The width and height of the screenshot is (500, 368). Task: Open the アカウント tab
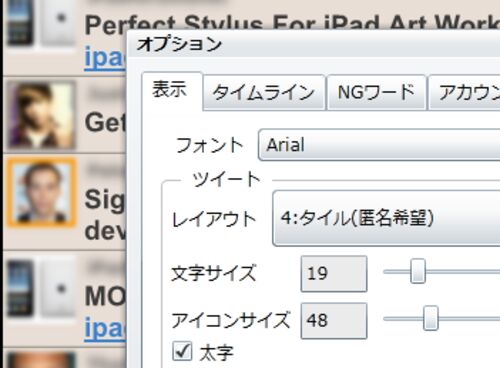[x=464, y=92]
